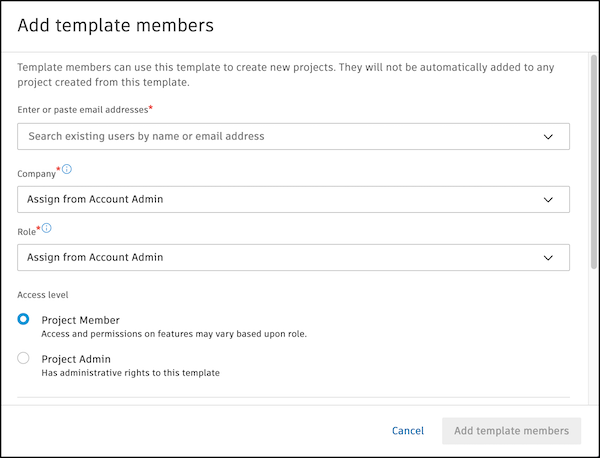Select the Project Admin access level
The image size is (600, 458).
[23, 358]
